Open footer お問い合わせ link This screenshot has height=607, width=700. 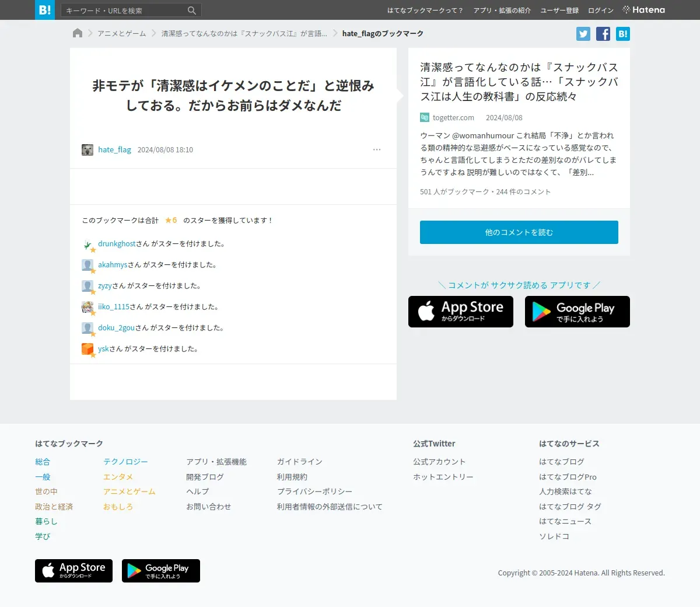coord(208,507)
